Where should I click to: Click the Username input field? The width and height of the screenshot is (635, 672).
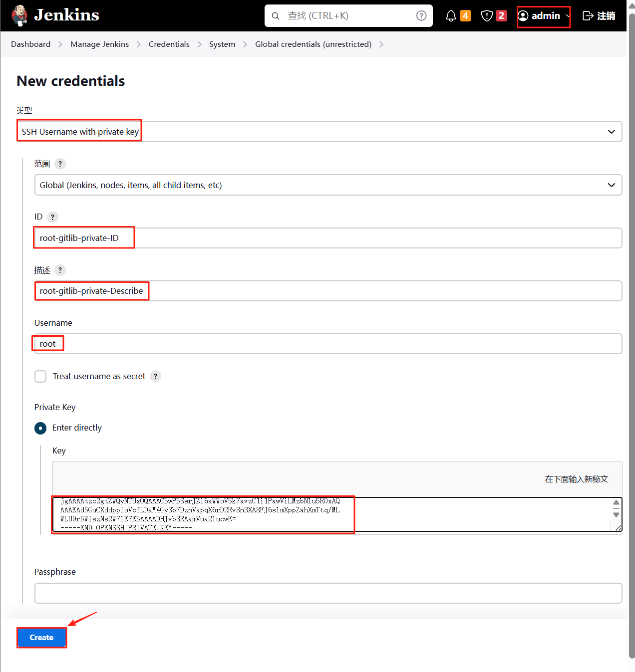328,344
